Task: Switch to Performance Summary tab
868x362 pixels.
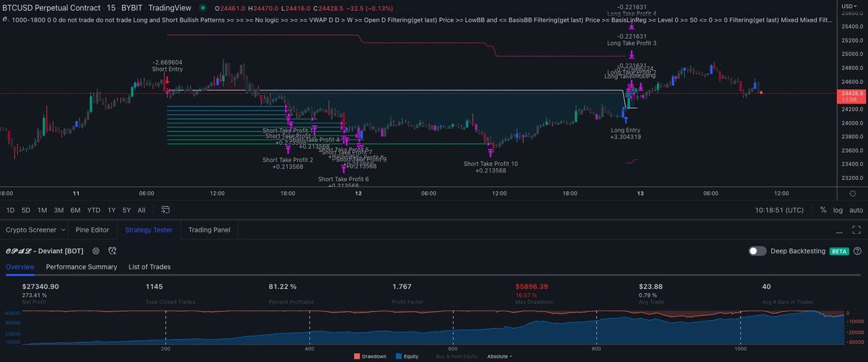Action: coord(81,266)
